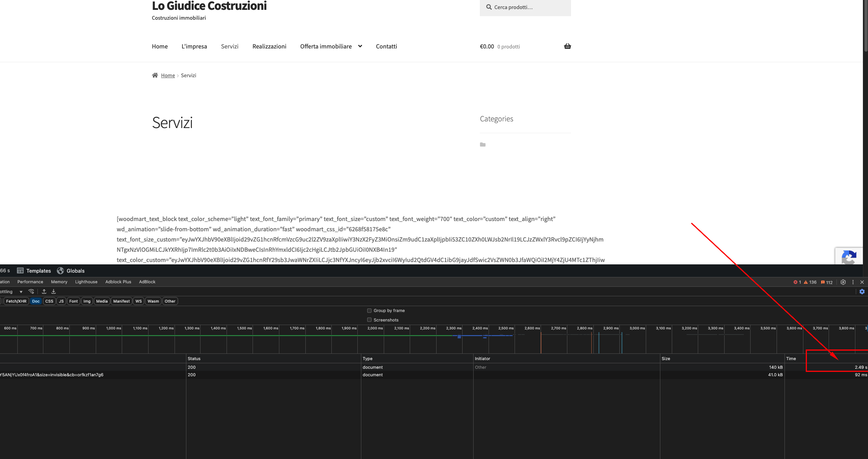
Task: Sort by the Size column header
Action: coord(666,359)
